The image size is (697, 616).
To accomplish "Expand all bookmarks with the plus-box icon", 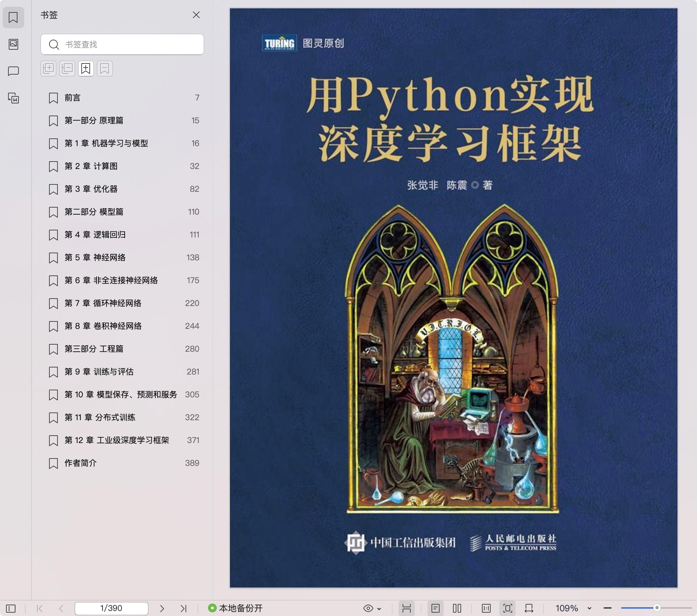I will click(48, 69).
